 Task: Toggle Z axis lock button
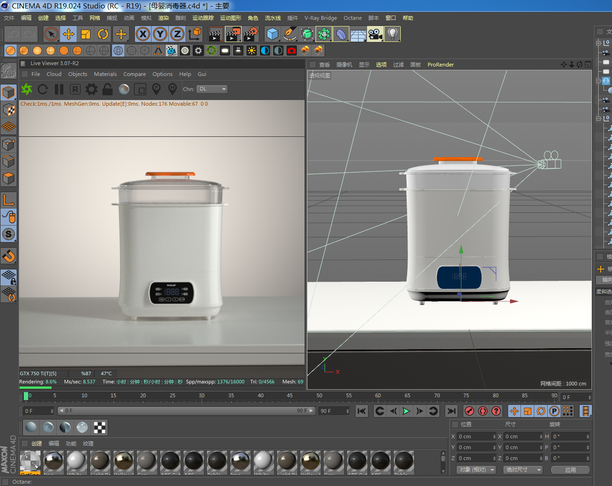pos(176,34)
